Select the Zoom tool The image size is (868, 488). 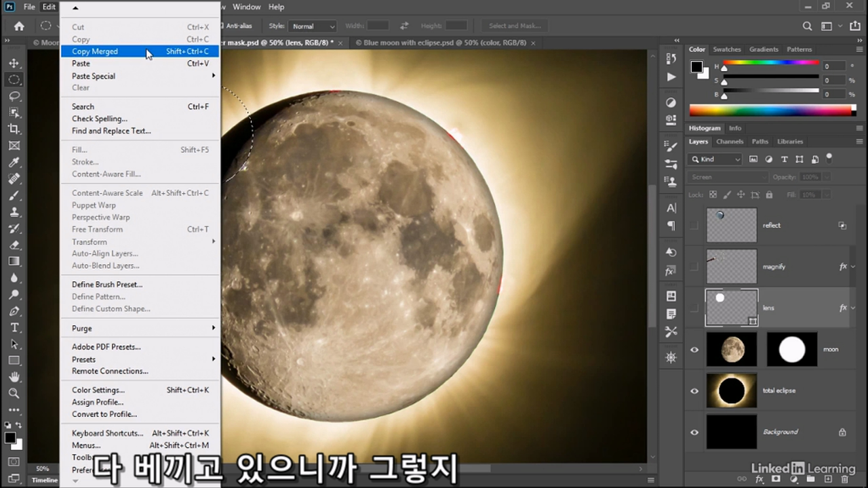(14, 393)
